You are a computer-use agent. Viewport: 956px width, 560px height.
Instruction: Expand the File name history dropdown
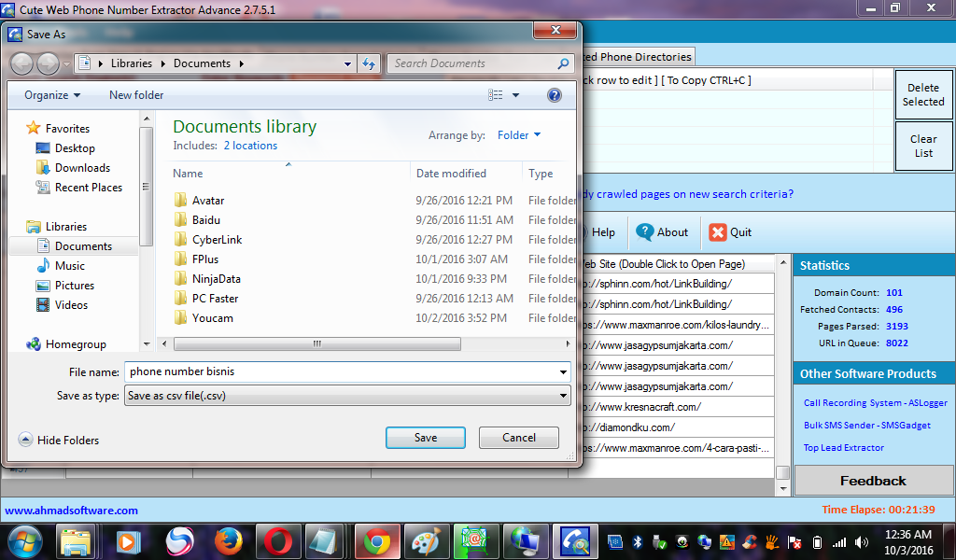coord(563,371)
